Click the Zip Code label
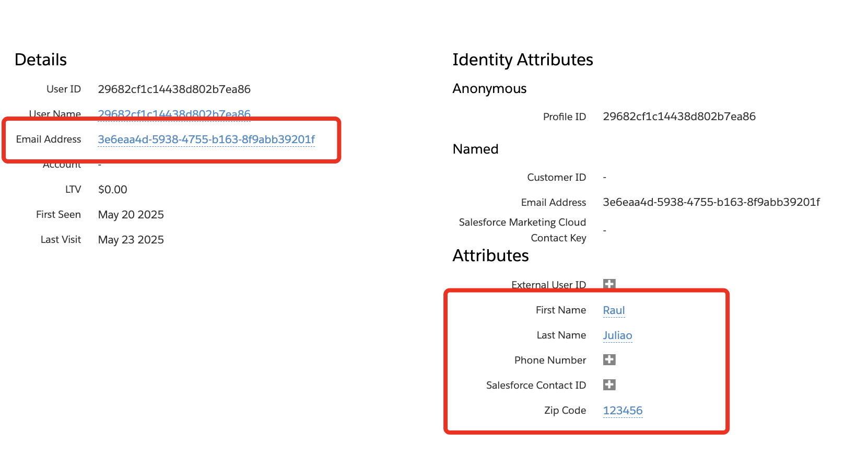Screen dimensions: 868x454 (x=565, y=410)
